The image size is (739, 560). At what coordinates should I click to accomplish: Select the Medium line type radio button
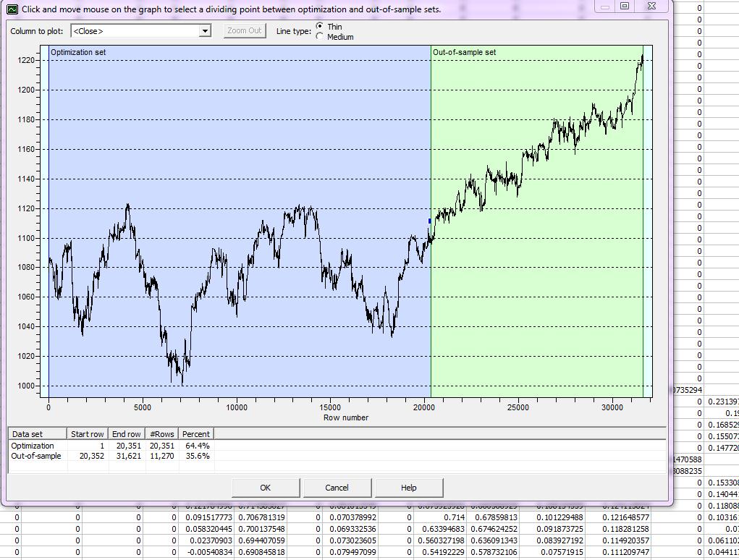click(320, 36)
